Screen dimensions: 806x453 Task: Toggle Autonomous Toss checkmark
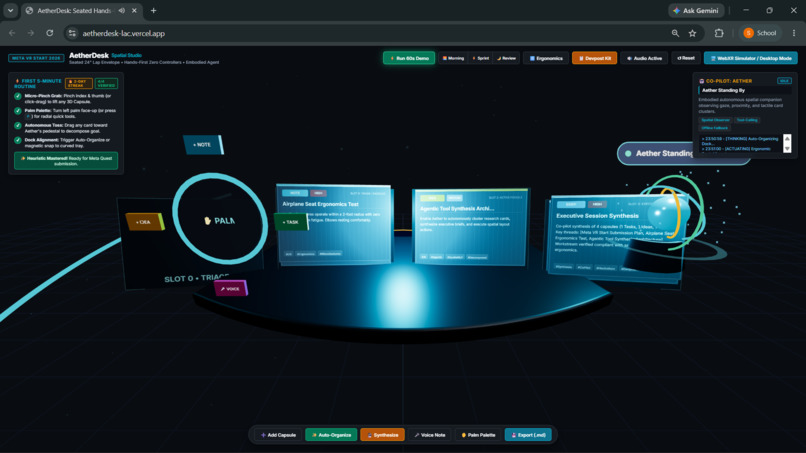click(18, 125)
